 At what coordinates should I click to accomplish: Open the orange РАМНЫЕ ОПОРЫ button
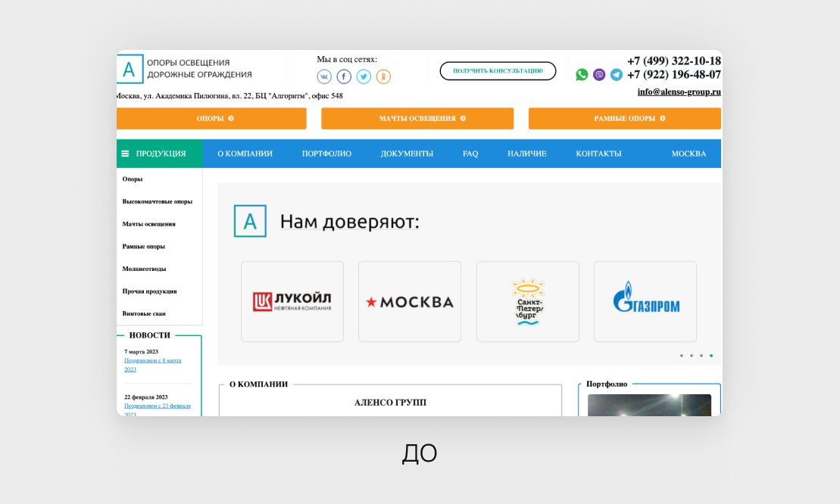click(x=625, y=118)
